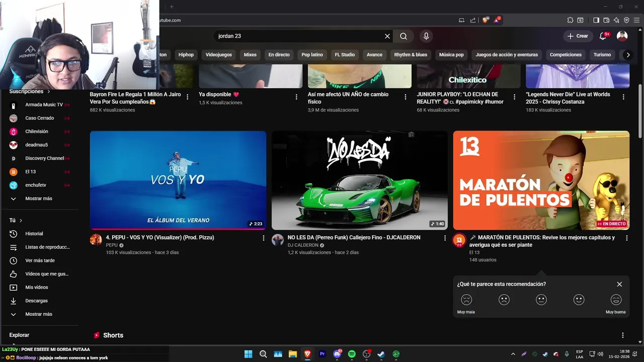Expand the Suscripciones section chevron
The height and width of the screenshot is (362, 644).
click(x=49, y=92)
